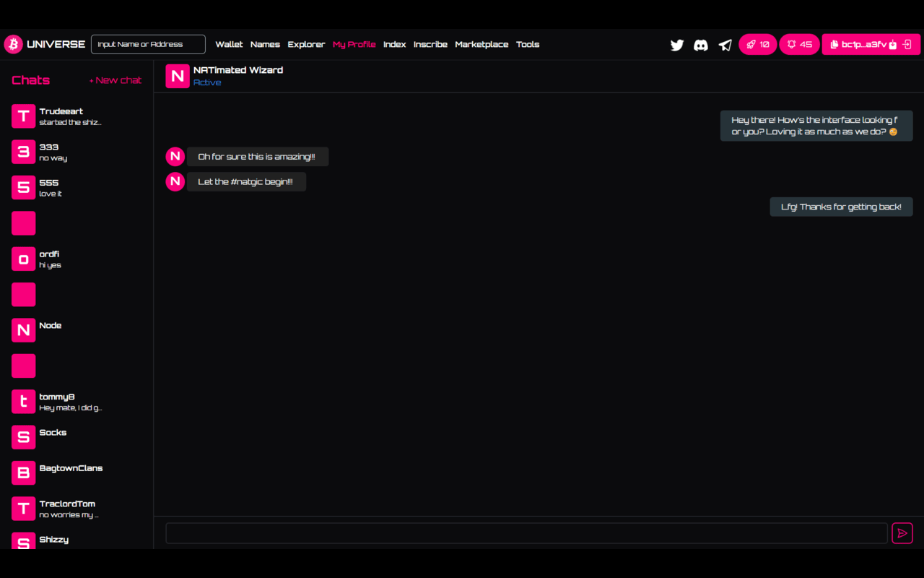
Task: Select the Socks chat avatar
Action: (x=24, y=438)
